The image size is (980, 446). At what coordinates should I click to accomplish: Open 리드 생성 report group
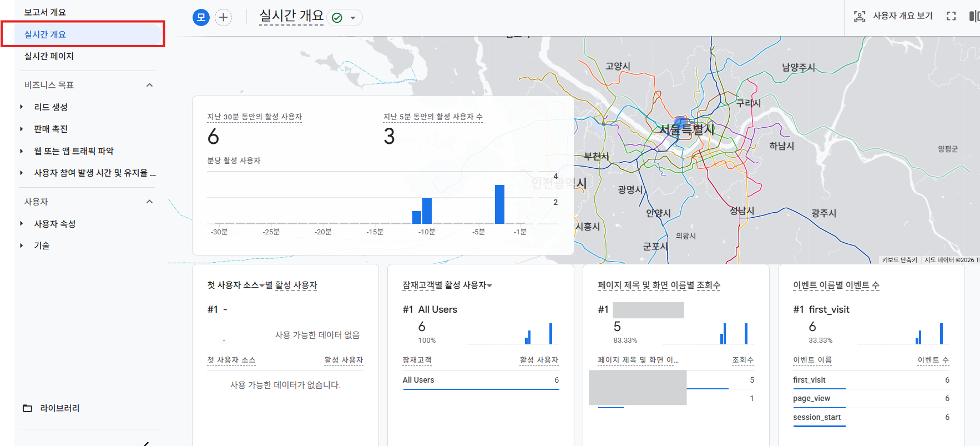51,107
